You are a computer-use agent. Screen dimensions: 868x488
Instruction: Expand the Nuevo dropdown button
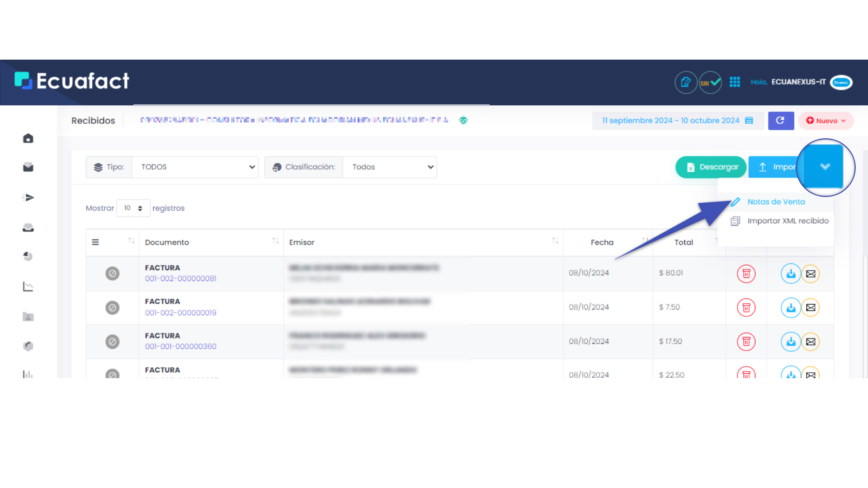[x=826, y=121]
